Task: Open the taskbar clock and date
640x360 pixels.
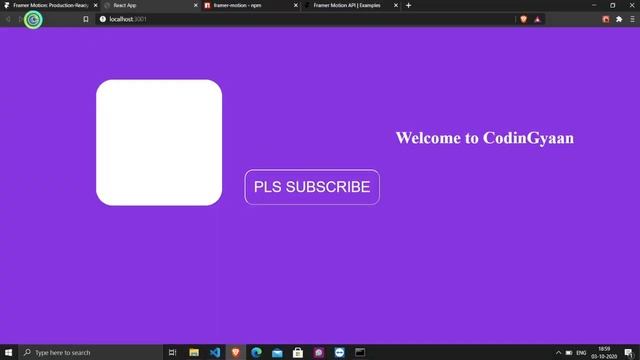Action: pyautogui.click(x=604, y=353)
